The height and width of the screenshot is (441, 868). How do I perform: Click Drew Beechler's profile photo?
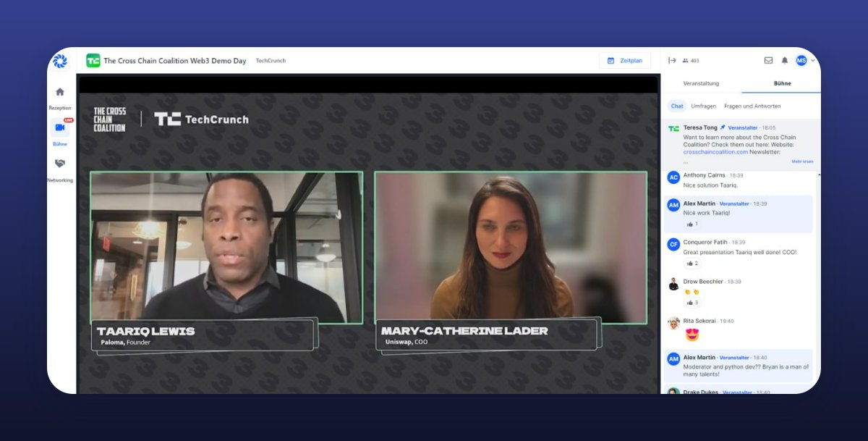(673, 284)
